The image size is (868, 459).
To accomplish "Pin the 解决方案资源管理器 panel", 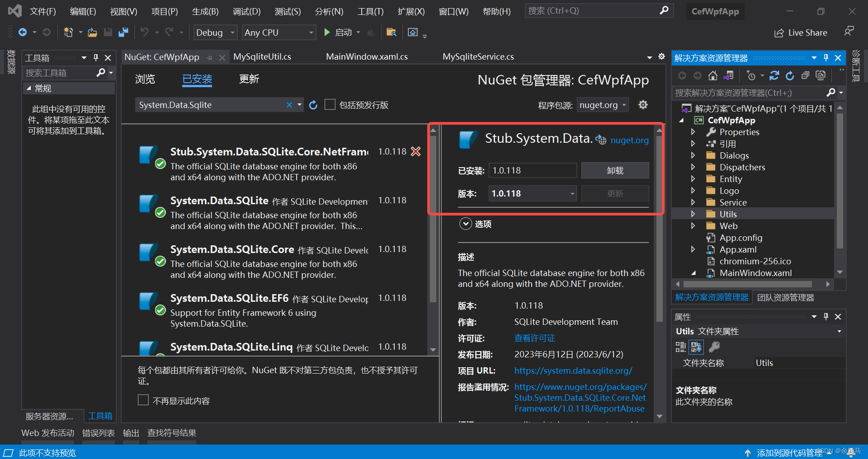I will [826, 58].
